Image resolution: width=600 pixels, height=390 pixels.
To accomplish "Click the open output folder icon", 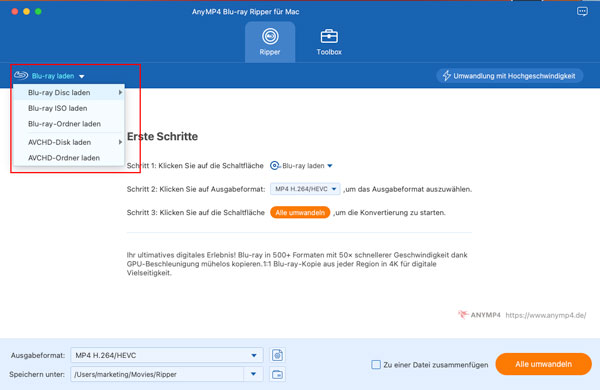I will [x=277, y=374].
